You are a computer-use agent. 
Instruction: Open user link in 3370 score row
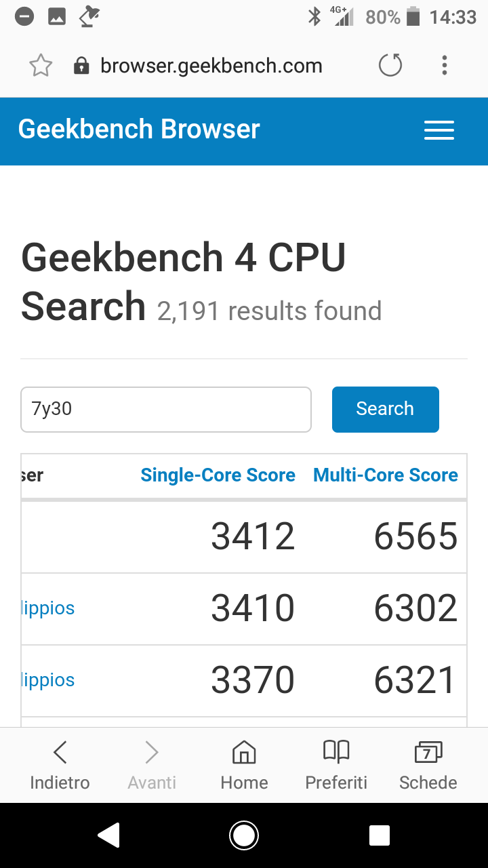[48, 680]
